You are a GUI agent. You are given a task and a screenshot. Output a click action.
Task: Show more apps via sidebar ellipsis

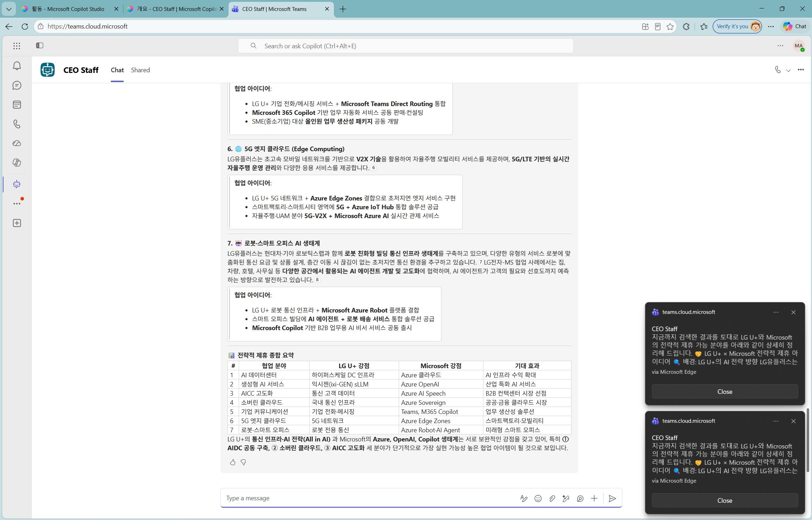pos(17,204)
